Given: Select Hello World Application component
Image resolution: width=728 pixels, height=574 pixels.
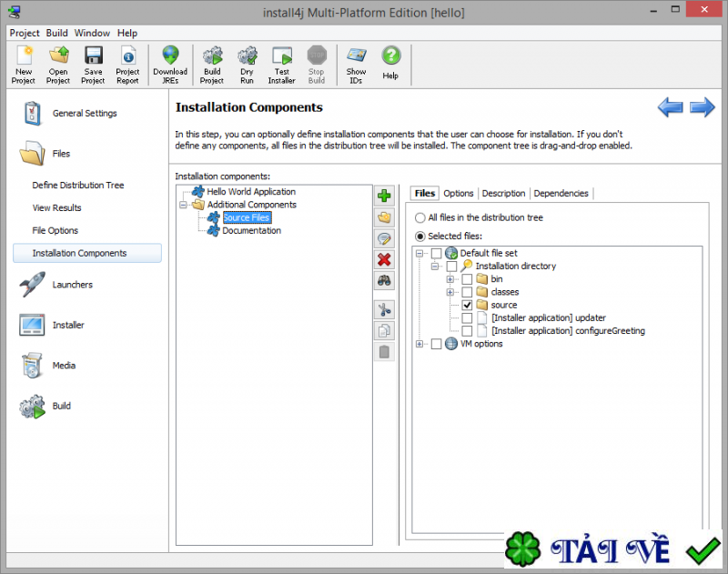Looking at the screenshot, I should click(x=251, y=192).
